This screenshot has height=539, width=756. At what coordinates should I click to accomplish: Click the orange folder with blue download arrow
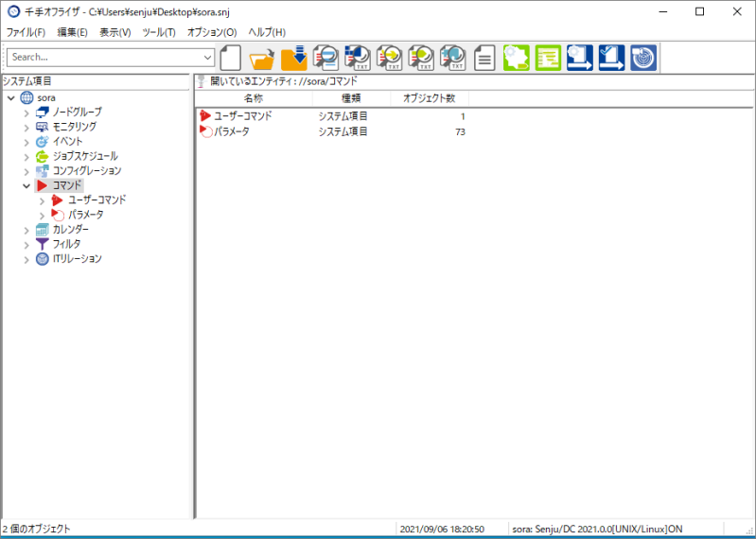pos(293,58)
